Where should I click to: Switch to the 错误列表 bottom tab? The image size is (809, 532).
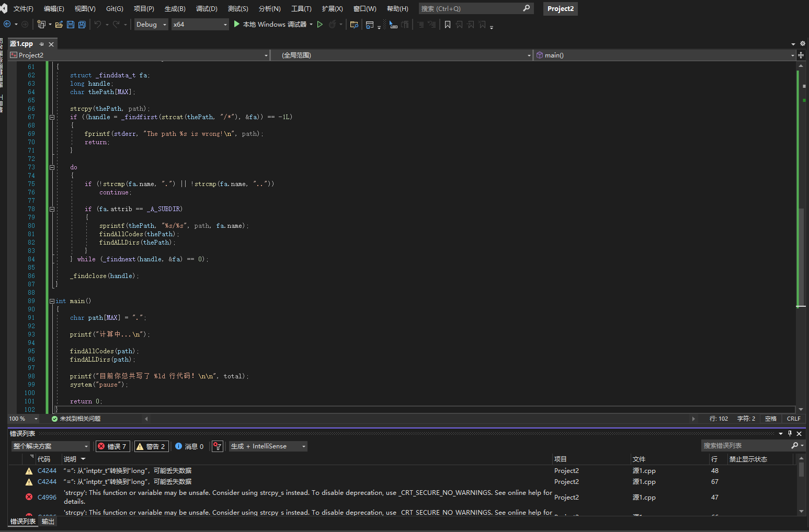click(23, 522)
